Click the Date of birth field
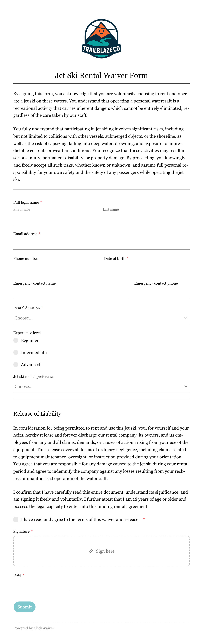The image size is (203, 644). (x=132, y=269)
